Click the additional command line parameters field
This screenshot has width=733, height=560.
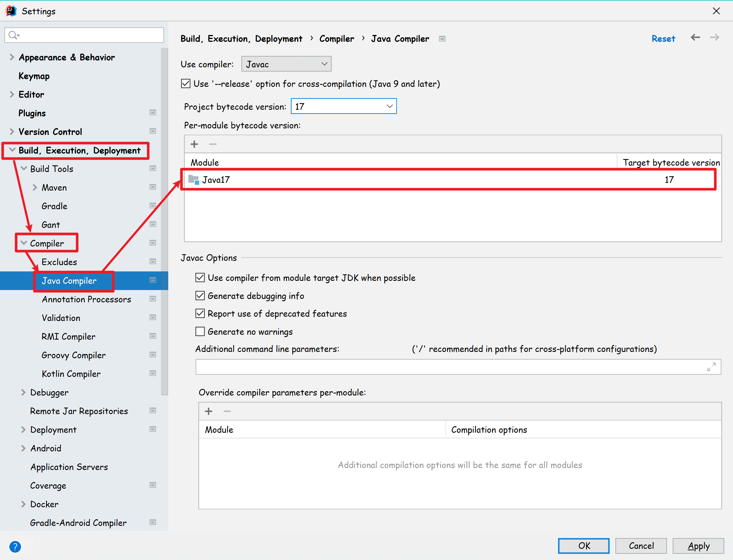click(x=450, y=367)
